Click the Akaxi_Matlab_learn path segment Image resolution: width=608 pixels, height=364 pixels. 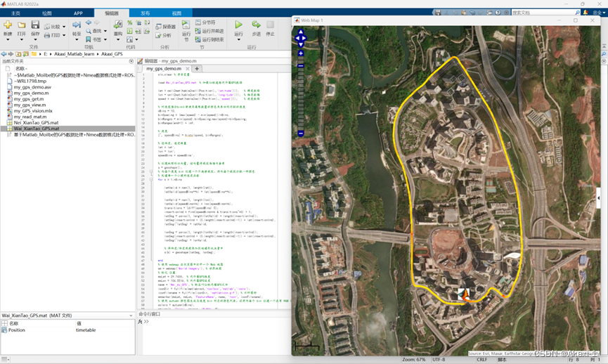click(75, 54)
